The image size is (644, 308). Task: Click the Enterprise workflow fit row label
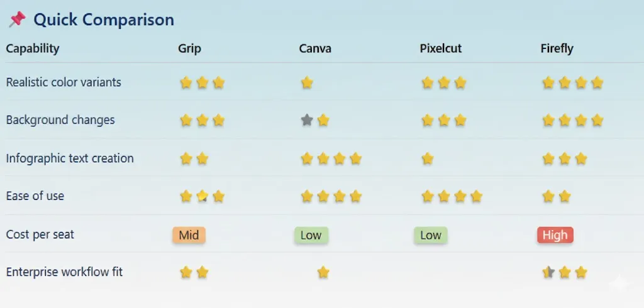tap(64, 272)
